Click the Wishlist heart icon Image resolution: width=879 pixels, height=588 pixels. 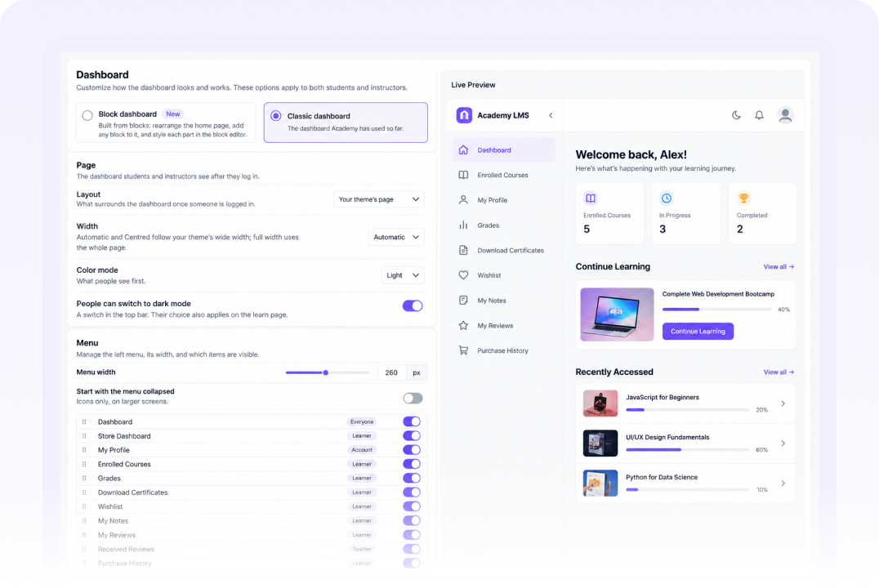[x=463, y=275]
